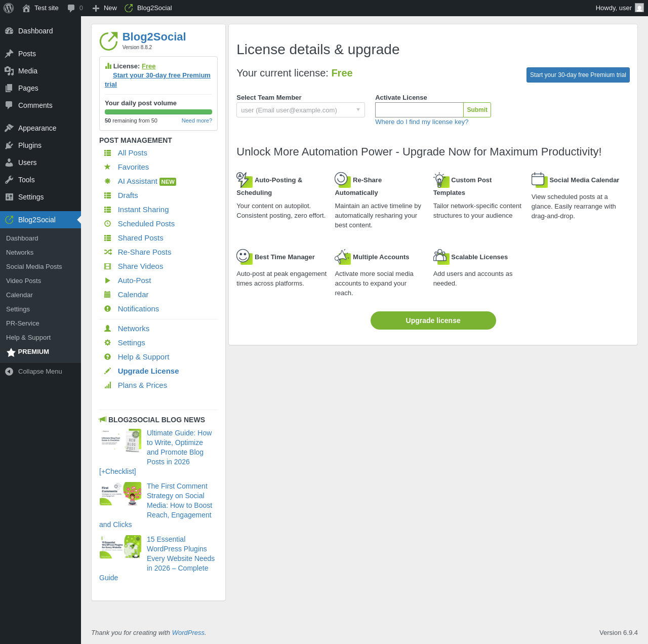Open the Shared Posts link
Image resolution: width=648 pixels, height=644 pixels.
coord(141,238)
